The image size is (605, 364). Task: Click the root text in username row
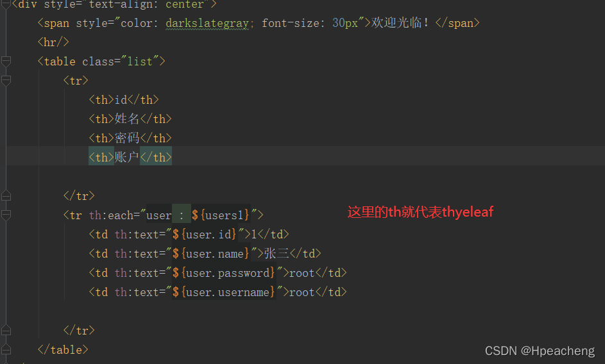(302, 292)
